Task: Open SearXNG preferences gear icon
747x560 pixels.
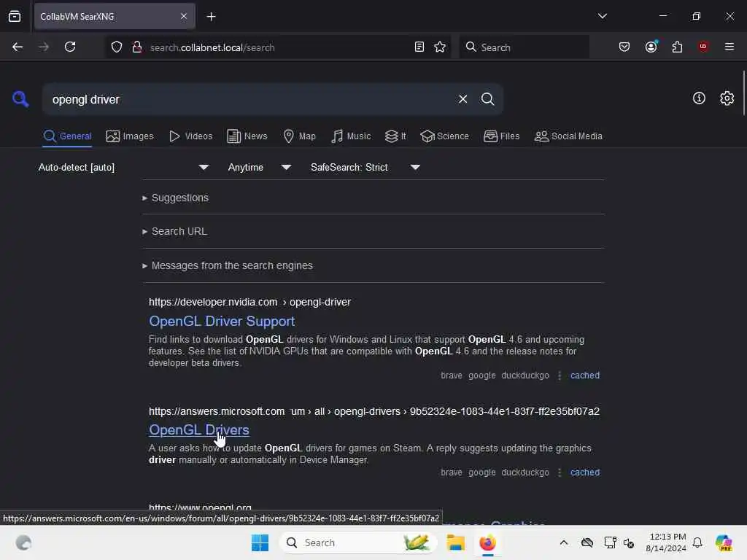Action: (727, 98)
